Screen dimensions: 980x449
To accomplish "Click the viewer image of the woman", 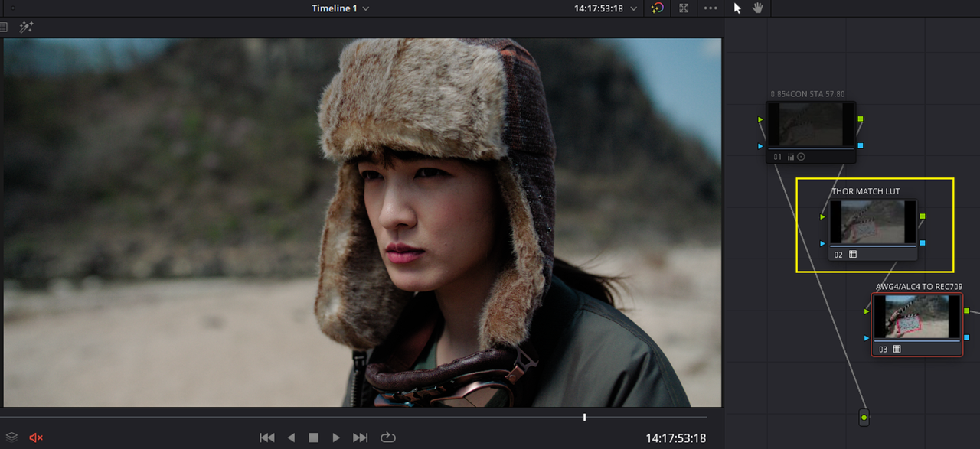I will point(363,223).
